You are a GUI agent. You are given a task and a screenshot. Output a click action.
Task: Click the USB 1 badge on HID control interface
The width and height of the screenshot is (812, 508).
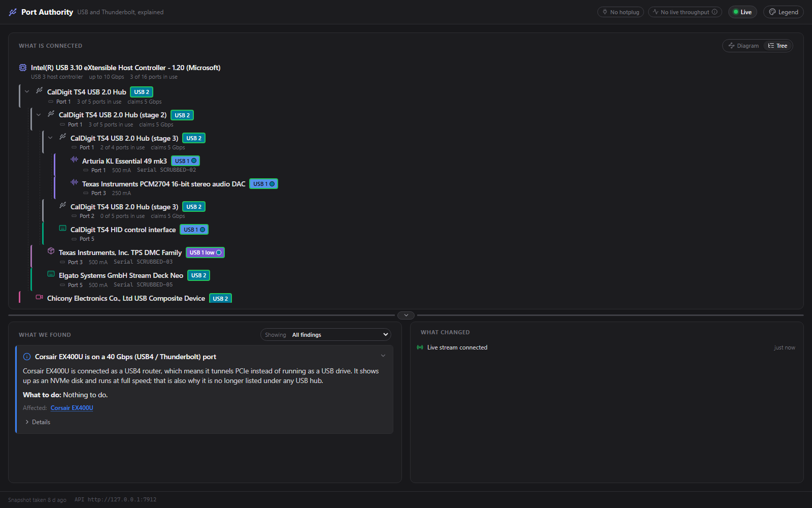pyautogui.click(x=194, y=230)
